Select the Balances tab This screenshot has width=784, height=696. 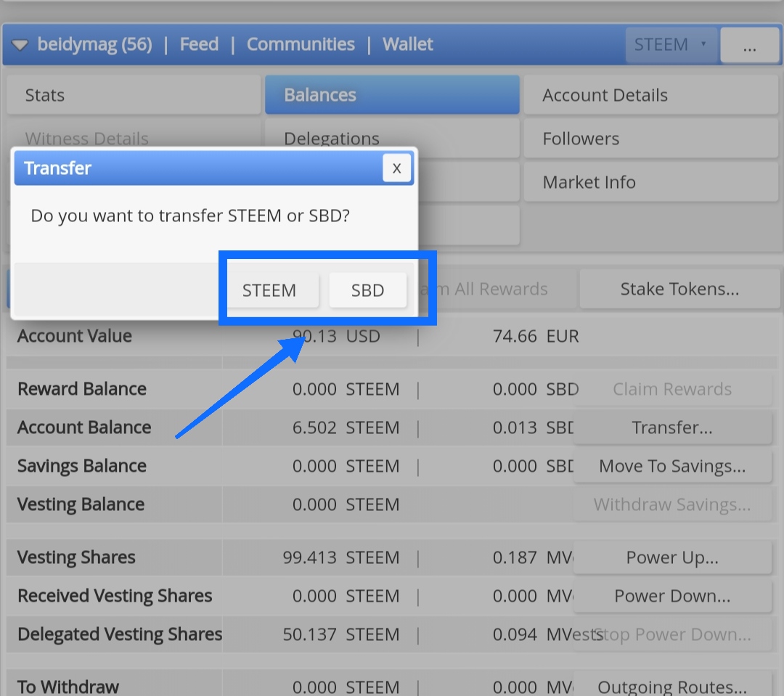click(392, 95)
